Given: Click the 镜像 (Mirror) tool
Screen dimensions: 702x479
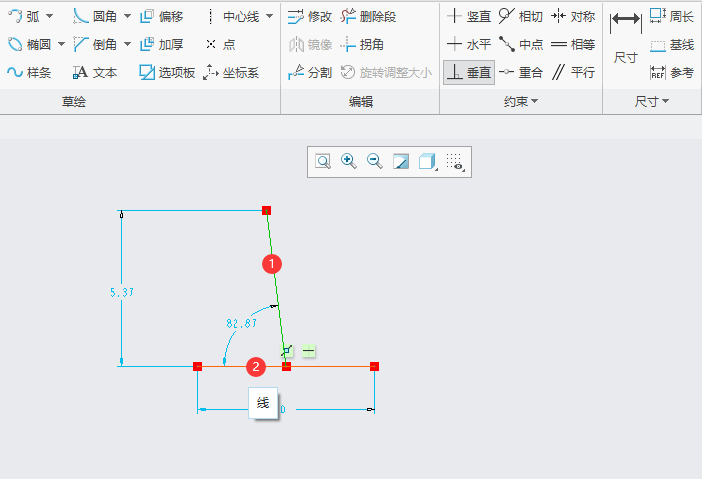Looking at the screenshot, I should point(310,44).
